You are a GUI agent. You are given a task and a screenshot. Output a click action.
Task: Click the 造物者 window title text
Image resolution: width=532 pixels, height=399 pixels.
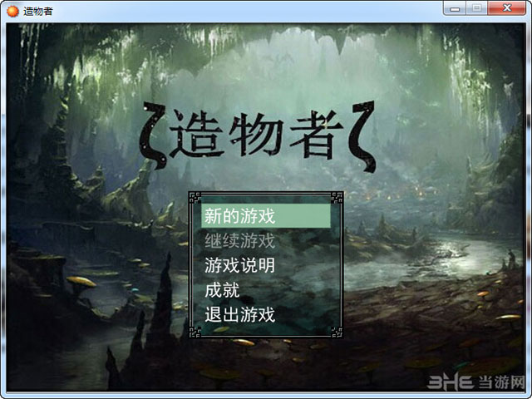click(38, 11)
